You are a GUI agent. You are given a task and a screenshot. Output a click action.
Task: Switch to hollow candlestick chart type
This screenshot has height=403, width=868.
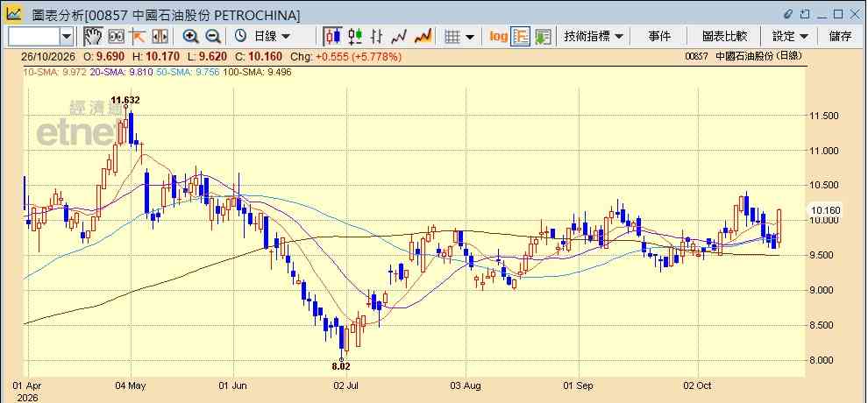355,37
